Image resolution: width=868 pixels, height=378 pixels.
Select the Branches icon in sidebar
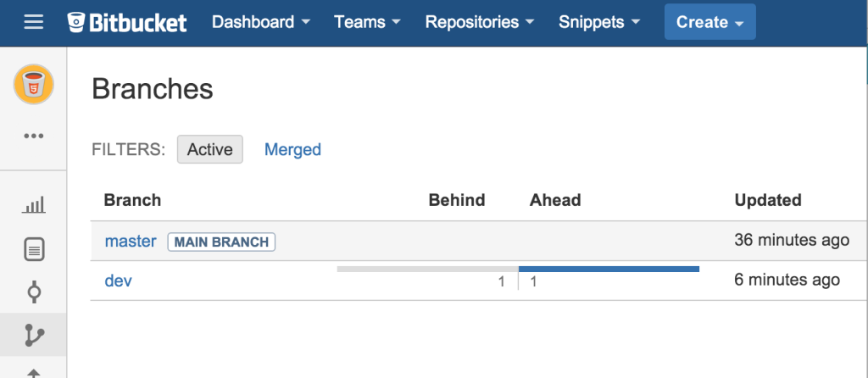(34, 336)
